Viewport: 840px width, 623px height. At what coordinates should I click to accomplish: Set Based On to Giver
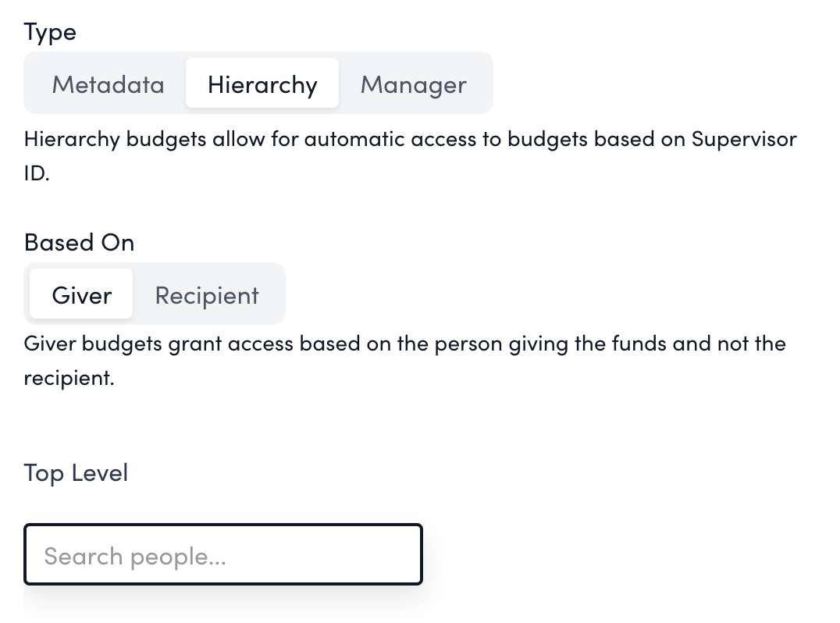(81, 295)
